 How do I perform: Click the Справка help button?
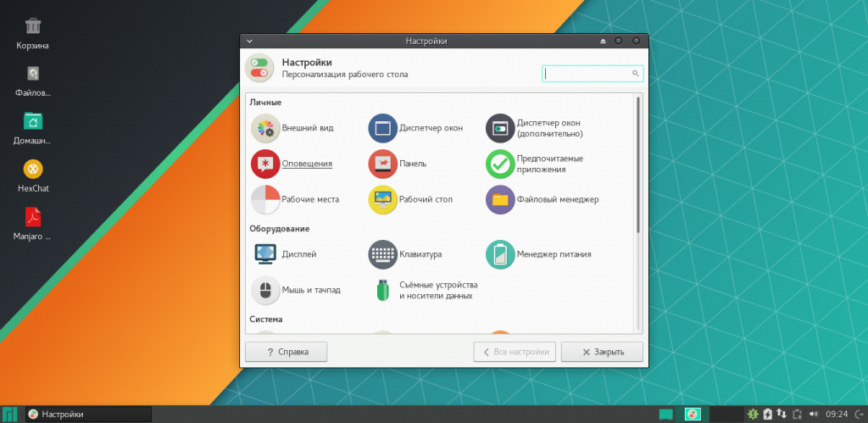pyautogui.click(x=287, y=352)
